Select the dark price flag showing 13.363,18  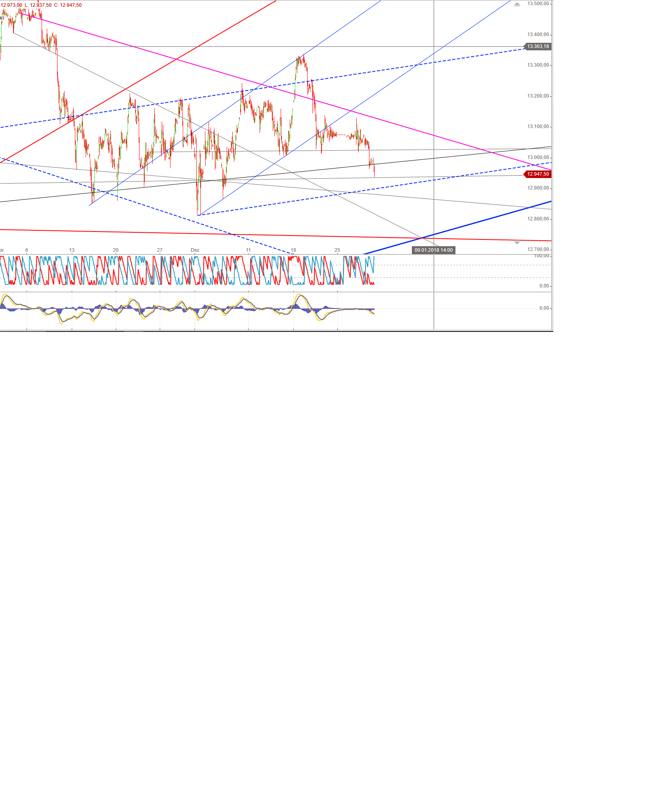point(537,47)
